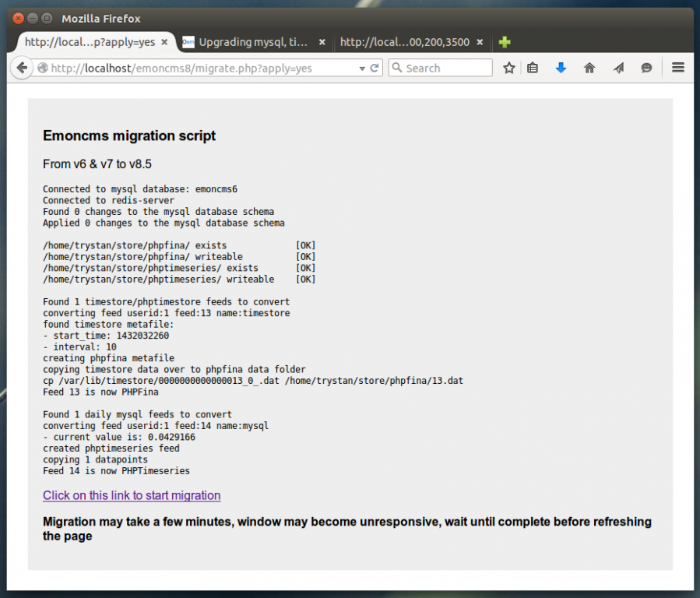
Task: Open the chat bubble Hello icon
Action: pyautogui.click(x=646, y=68)
